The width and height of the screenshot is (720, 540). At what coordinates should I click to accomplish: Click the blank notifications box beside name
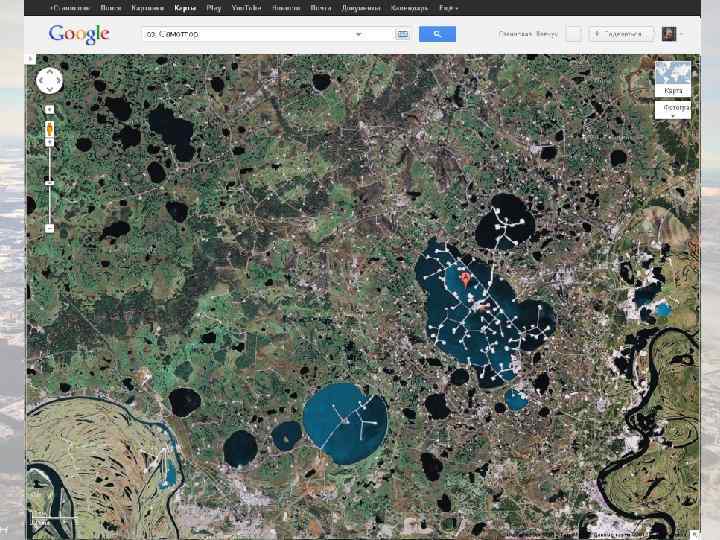574,34
